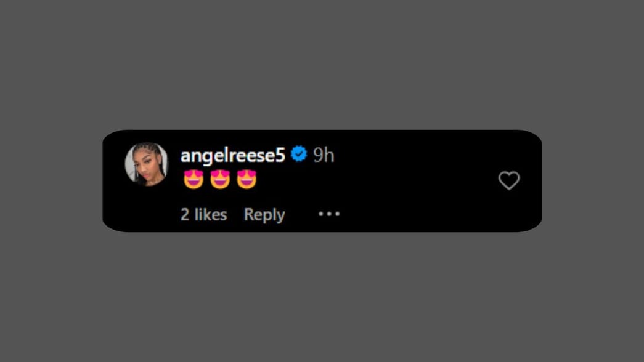Screen dimensions: 644x362
Task: Open comment options via the three-dot icon
Action: click(329, 214)
